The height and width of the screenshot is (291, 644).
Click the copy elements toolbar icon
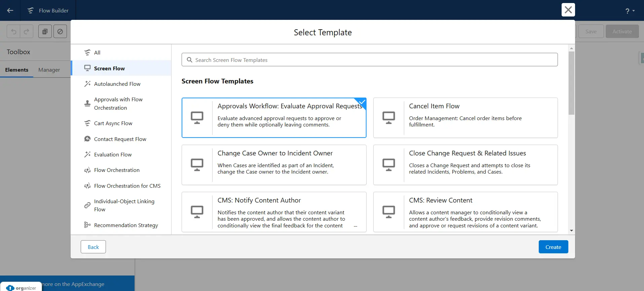[x=45, y=31]
